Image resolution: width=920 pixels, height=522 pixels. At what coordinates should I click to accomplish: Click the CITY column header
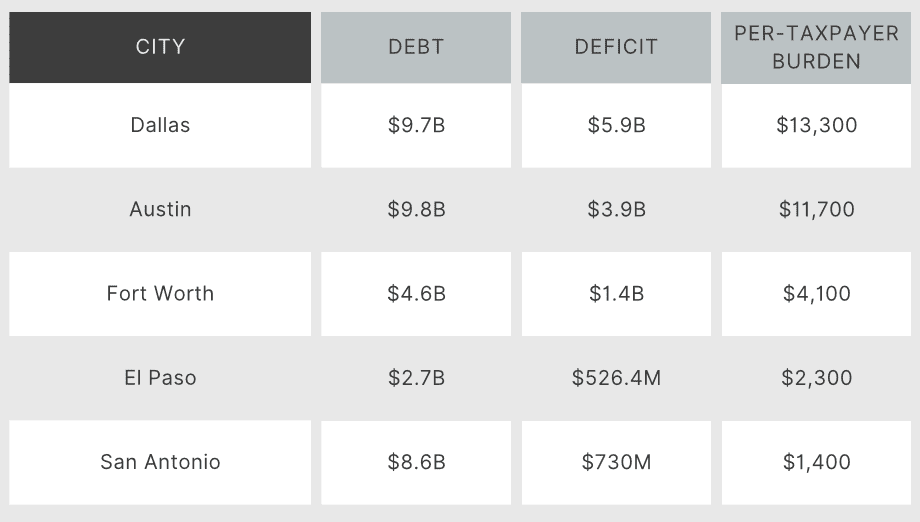pos(160,47)
